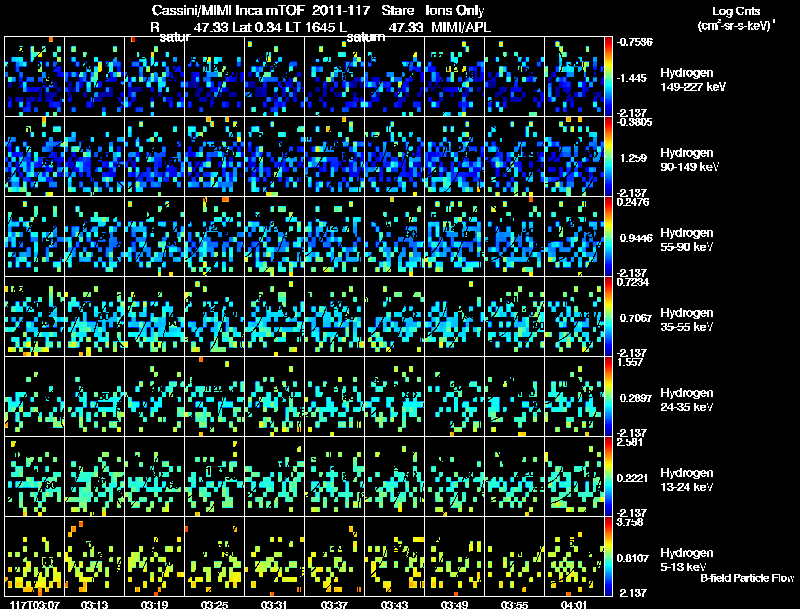Click the 'MIMI/APL' header text

[461, 27]
